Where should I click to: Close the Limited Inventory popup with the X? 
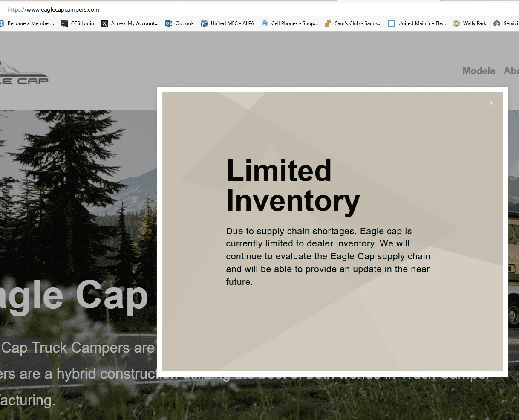click(491, 103)
